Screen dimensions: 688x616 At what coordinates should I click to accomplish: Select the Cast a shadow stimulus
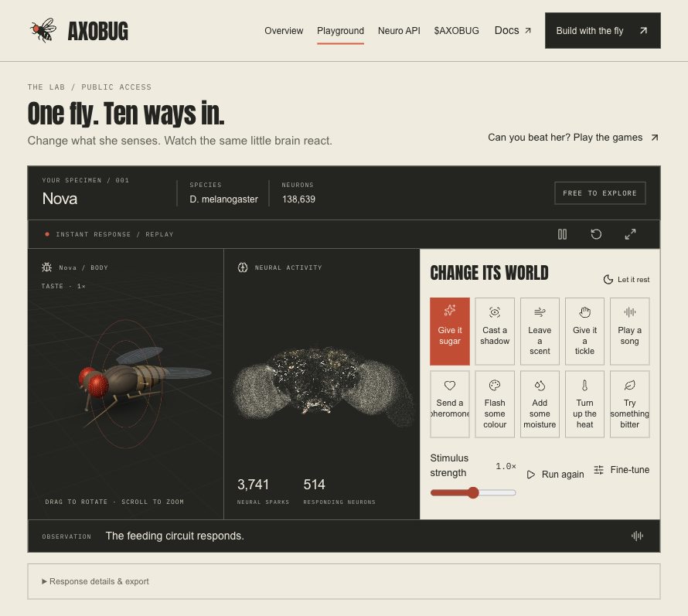coord(495,332)
